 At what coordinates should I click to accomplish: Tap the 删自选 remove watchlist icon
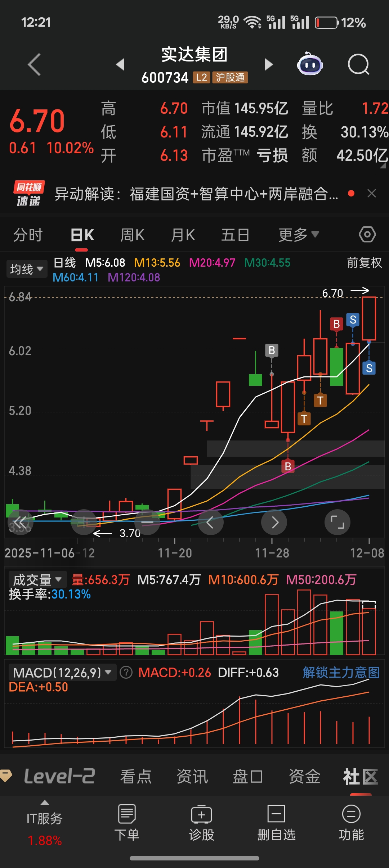[x=276, y=814]
